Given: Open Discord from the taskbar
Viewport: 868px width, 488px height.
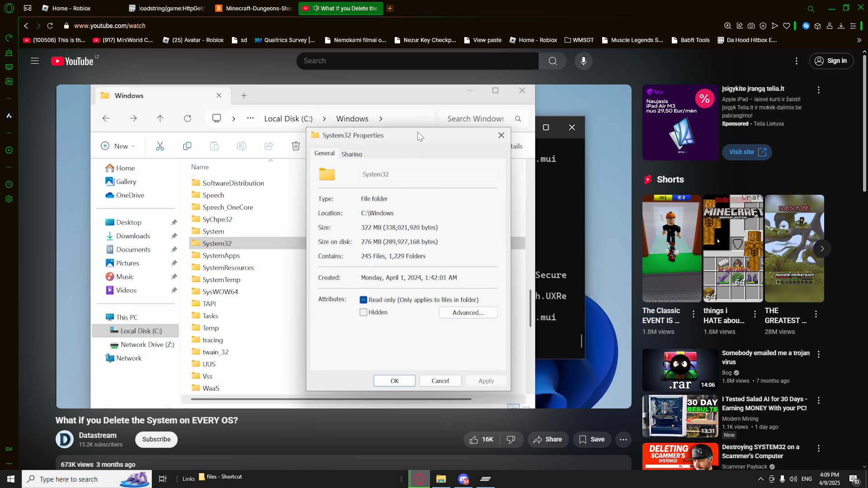Looking at the screenshot, I should (x=463, y=479).
